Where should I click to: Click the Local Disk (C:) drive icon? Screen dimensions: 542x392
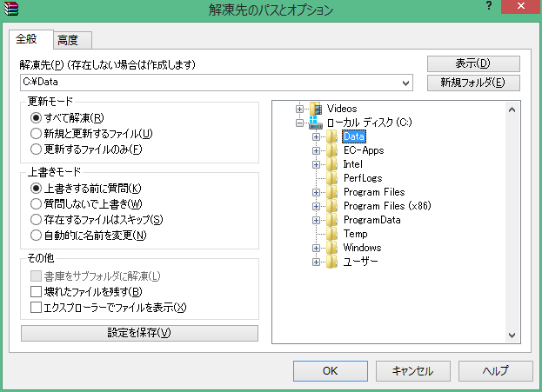(x=316, y=123)
